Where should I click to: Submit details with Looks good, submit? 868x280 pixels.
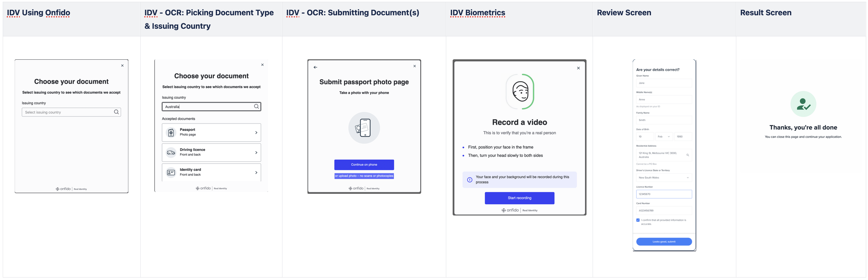[x=664, y=241]
